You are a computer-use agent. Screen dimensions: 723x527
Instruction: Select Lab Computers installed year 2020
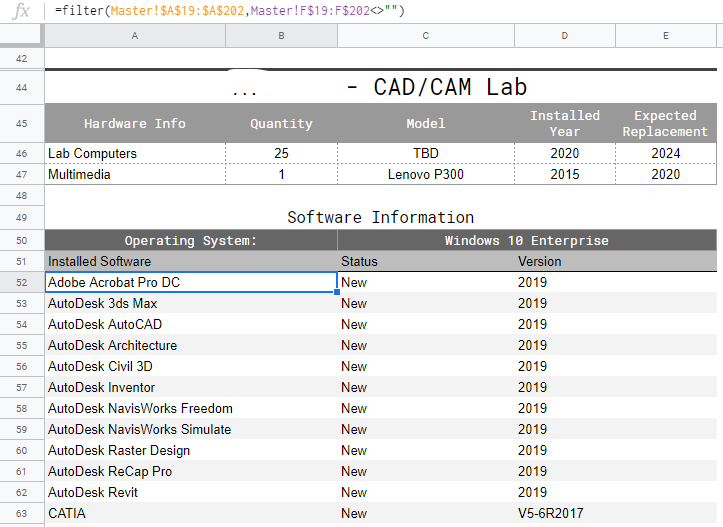click(565, 153)
